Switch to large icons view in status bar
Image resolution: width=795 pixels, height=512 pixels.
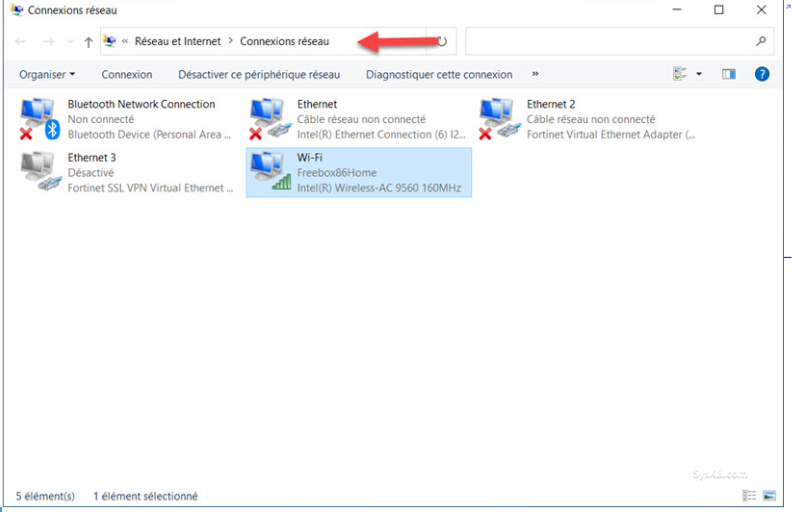pyautogui.click(x=769, y=496)
